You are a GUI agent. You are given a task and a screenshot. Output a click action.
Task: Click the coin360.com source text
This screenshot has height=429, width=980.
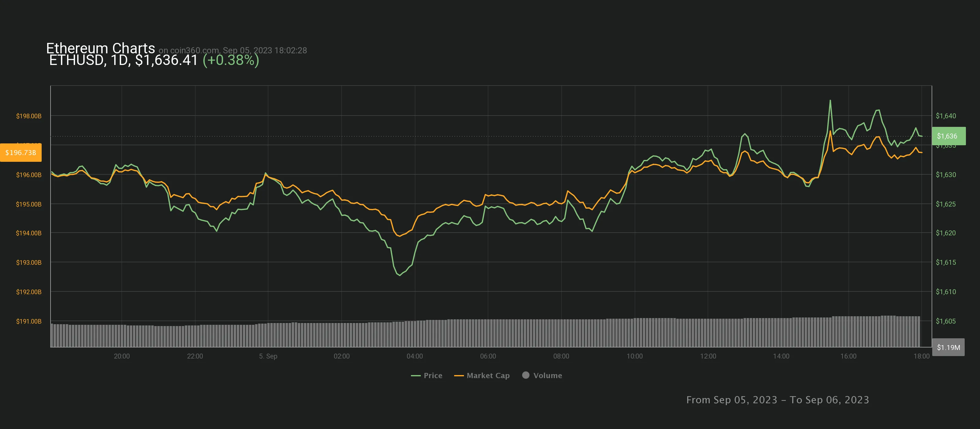(194, 50)
